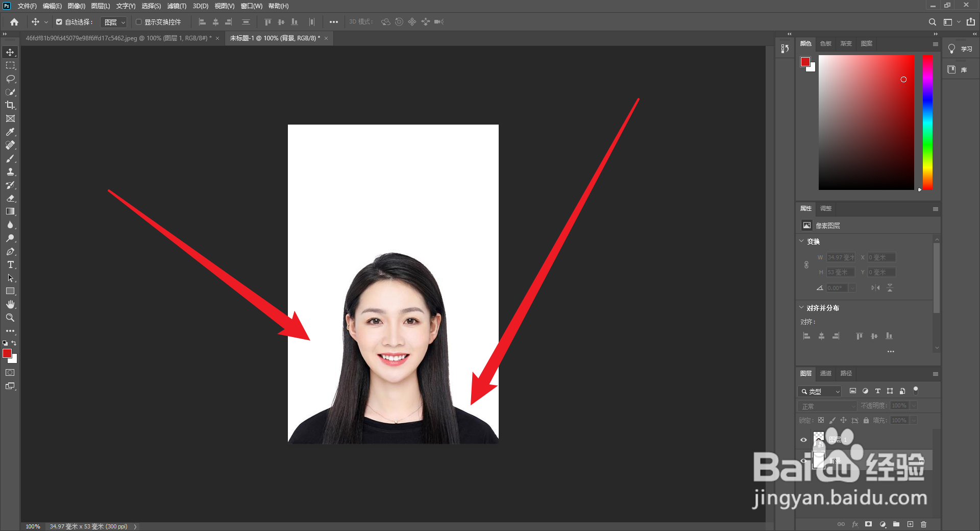Select the Move tool
This screenshot has width=980, height=531.
[10, 52]
